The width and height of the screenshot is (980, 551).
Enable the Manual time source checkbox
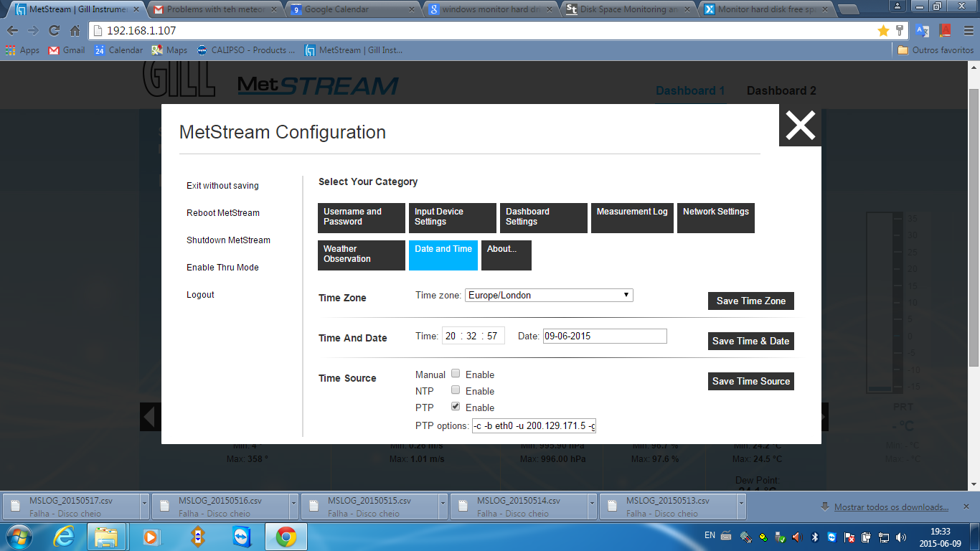pyautogui.click(x=456, y=374)
